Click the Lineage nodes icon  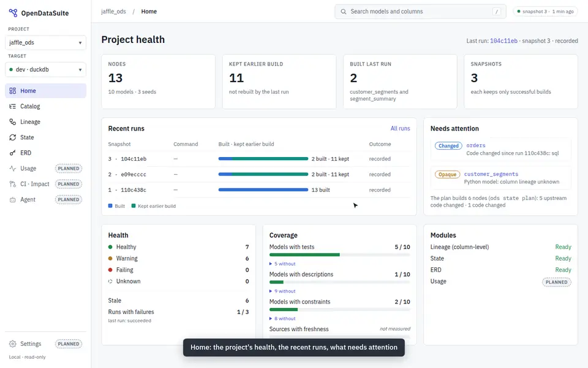click(13, 121)
